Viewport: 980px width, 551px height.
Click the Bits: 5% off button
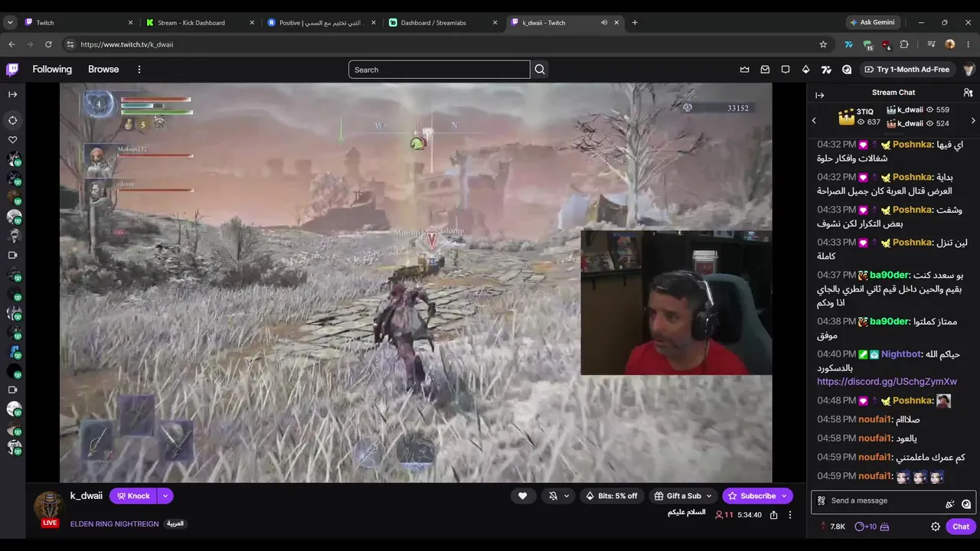(x=611, y=496)
